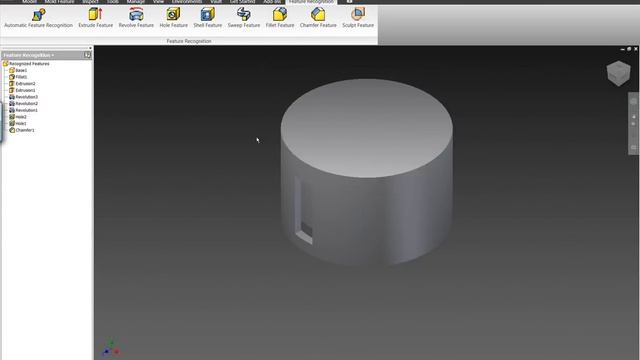Open the View ribbon tab

[x=158, y=2]
